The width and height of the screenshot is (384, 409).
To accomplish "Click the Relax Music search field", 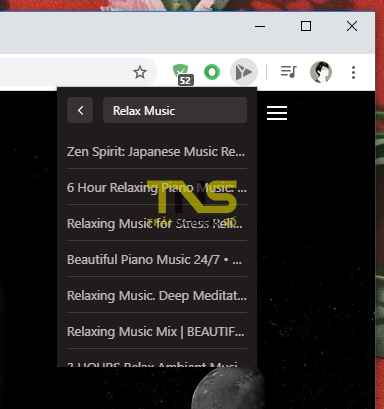I will point(175,110).
